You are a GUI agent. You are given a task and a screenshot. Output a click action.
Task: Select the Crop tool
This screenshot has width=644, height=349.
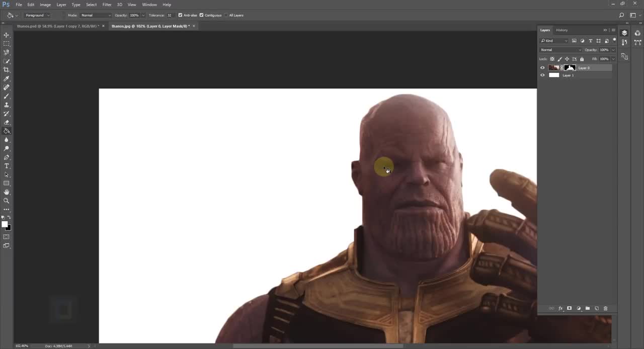coord(7,70)
